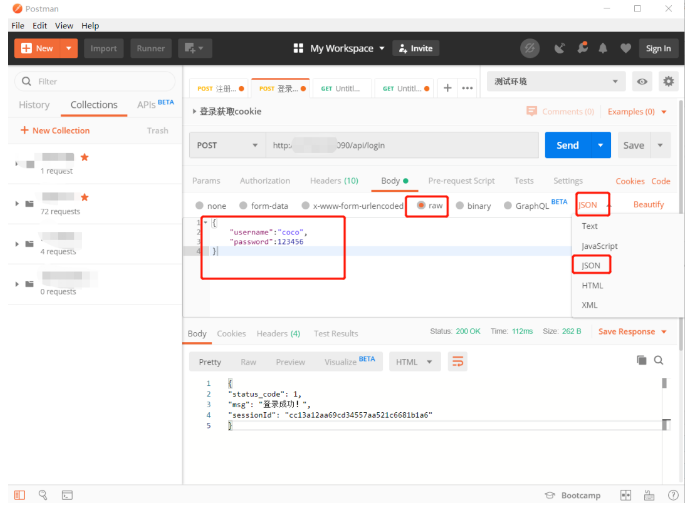Open the Save button dropdown arrow
Image resolution: width=692 pixels, height=511 pixels.
tap(660, 145)
